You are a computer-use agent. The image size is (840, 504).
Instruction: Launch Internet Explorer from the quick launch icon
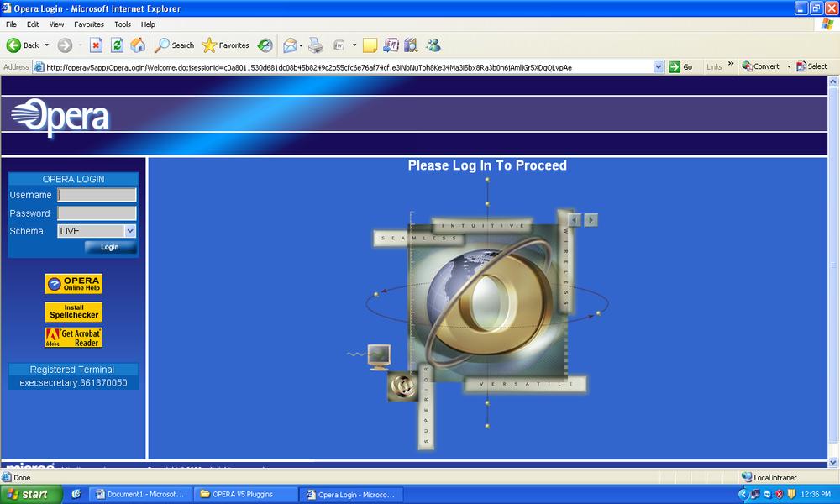[76, 495]
